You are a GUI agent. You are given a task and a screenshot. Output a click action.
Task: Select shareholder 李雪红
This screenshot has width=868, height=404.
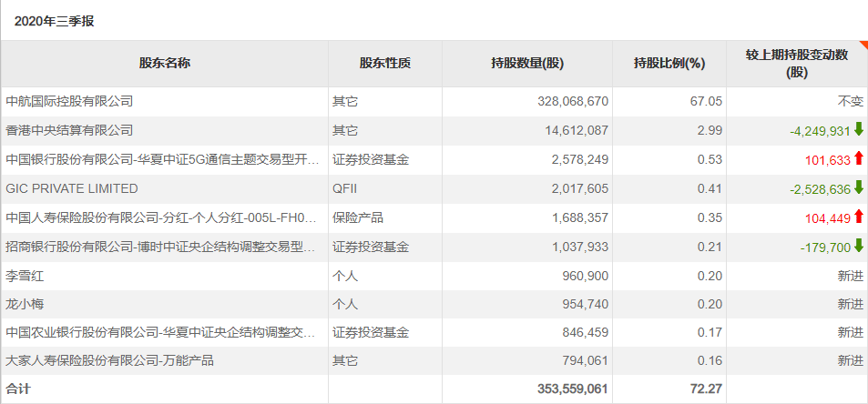25,276
